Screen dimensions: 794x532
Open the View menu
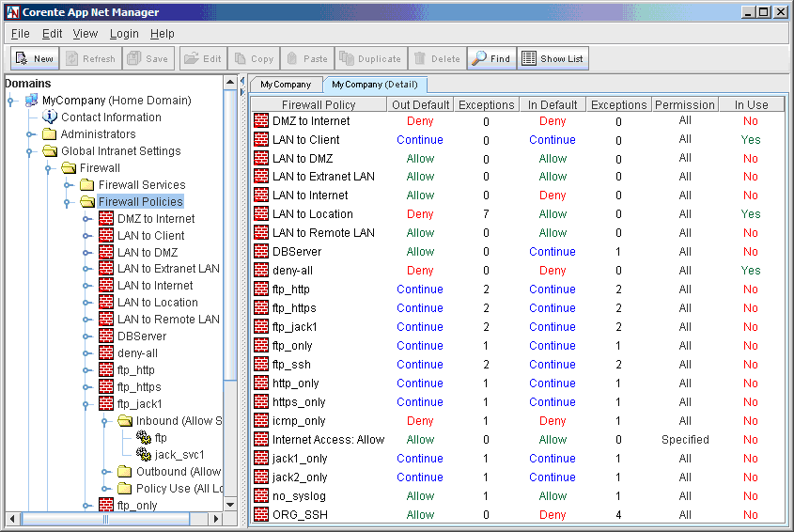pyautogui.click(x=85, y=34)
